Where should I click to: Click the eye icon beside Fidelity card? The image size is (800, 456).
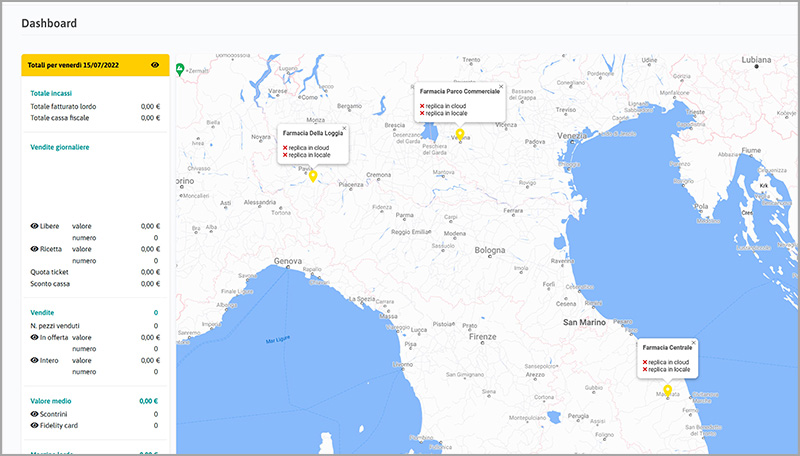(x=35, y=425)
